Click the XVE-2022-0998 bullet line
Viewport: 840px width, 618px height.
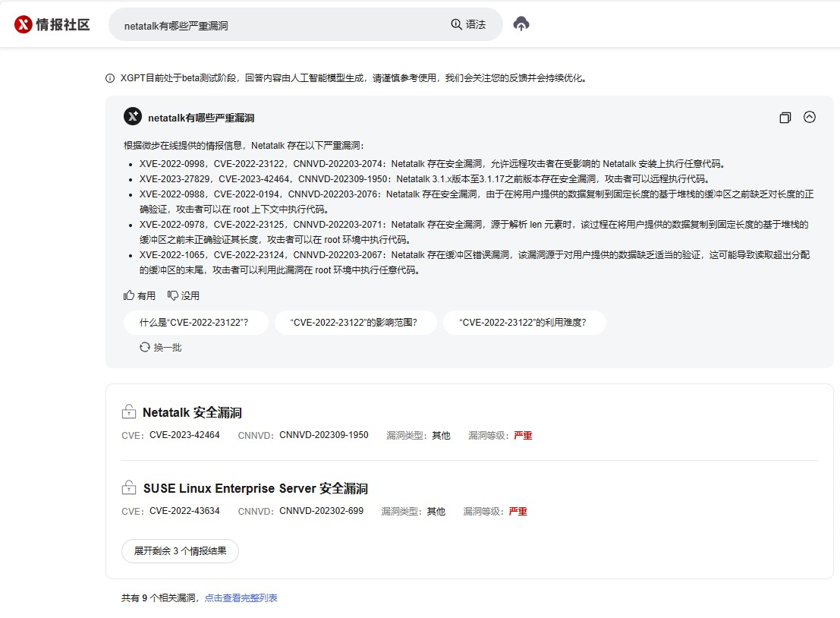[x=433, y=164]
